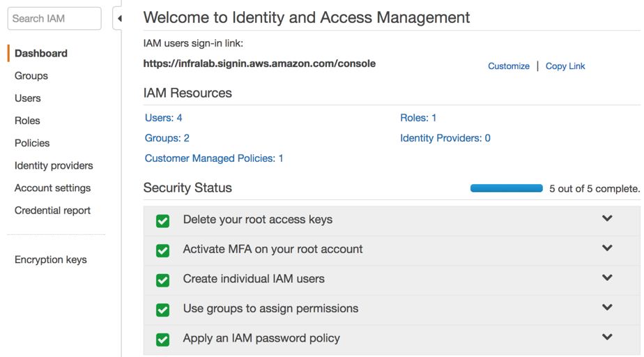Viewport: 644px width, 357px height.
Task: Open Encryption keys in the sidebar
Action: click(50, 259)
